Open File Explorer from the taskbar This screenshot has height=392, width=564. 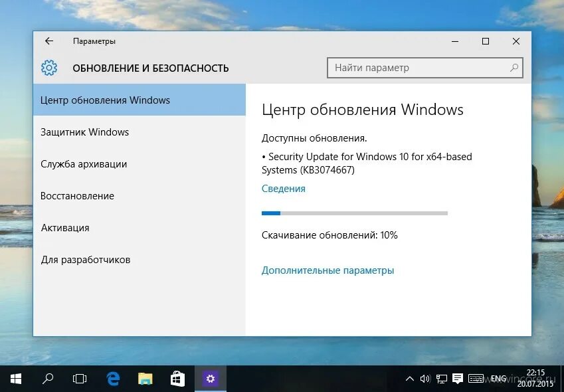click(145, 378)
